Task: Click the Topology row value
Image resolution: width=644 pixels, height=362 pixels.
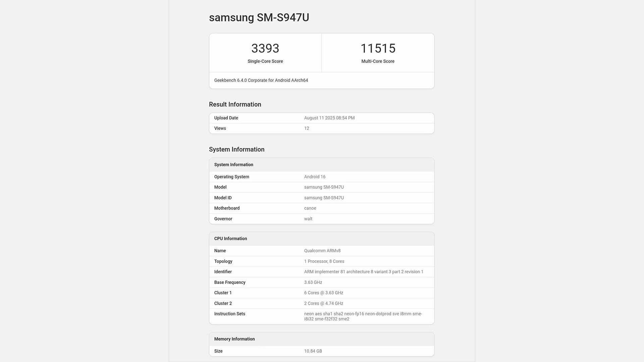Action: 324,261
